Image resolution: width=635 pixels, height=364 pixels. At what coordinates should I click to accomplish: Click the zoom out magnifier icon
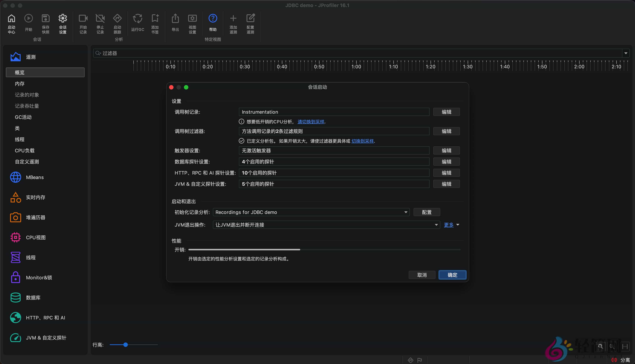click(612, 346)
